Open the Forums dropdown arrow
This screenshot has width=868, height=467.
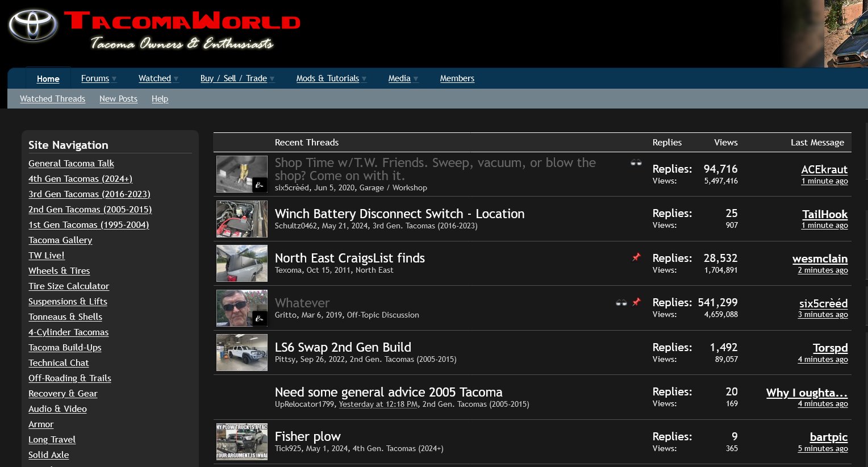click(114, 79)
